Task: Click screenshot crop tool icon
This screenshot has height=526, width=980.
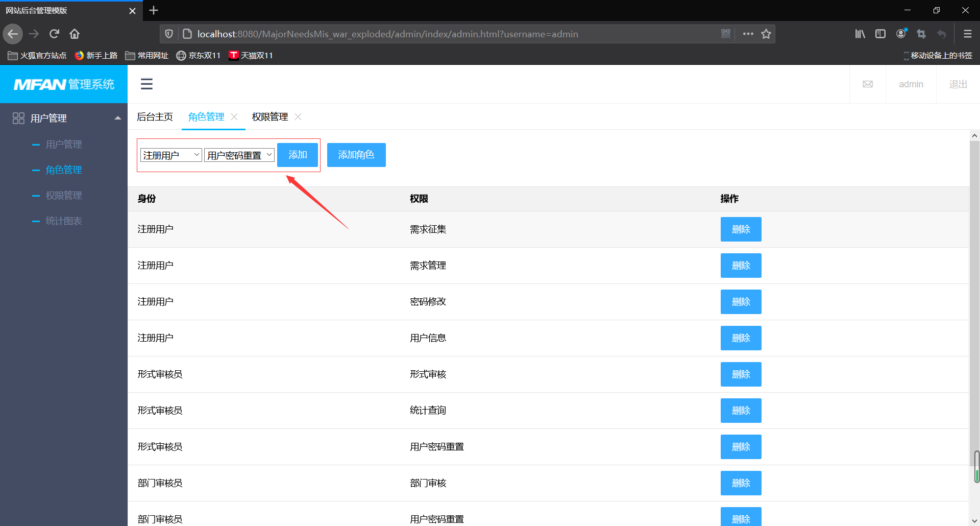Action: (921, 34)
